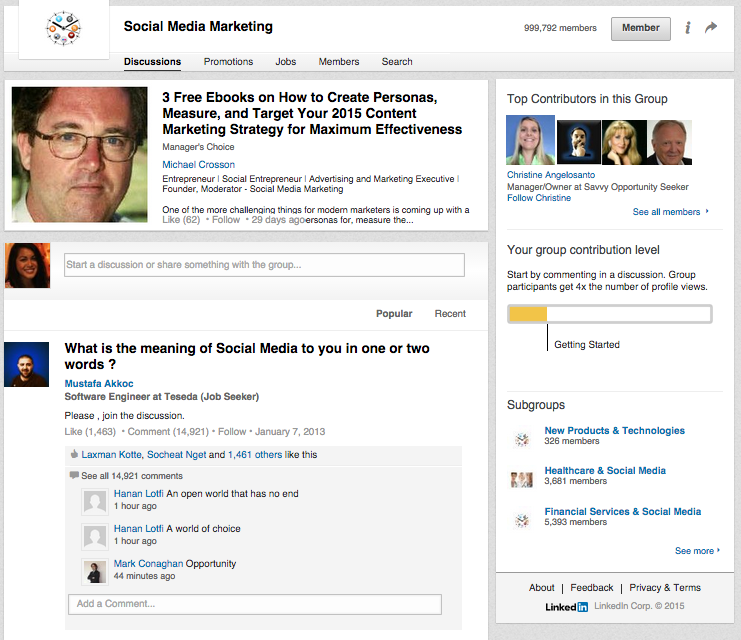Select the second top contributor photo
The image size is (741, 640).
tap(579, 142)
